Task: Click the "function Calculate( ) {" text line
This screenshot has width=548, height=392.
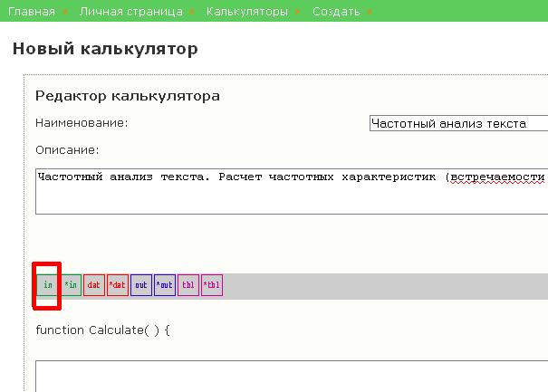Action: point(102,330)
